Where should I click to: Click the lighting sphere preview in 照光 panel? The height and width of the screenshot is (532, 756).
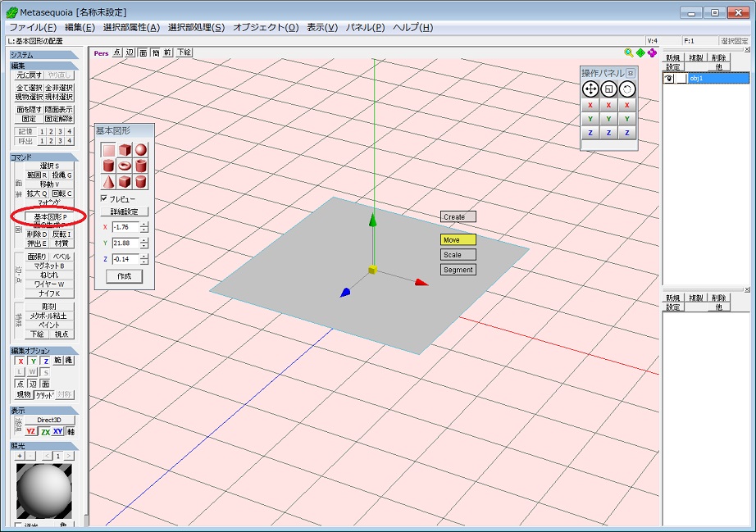click(44, 492)
